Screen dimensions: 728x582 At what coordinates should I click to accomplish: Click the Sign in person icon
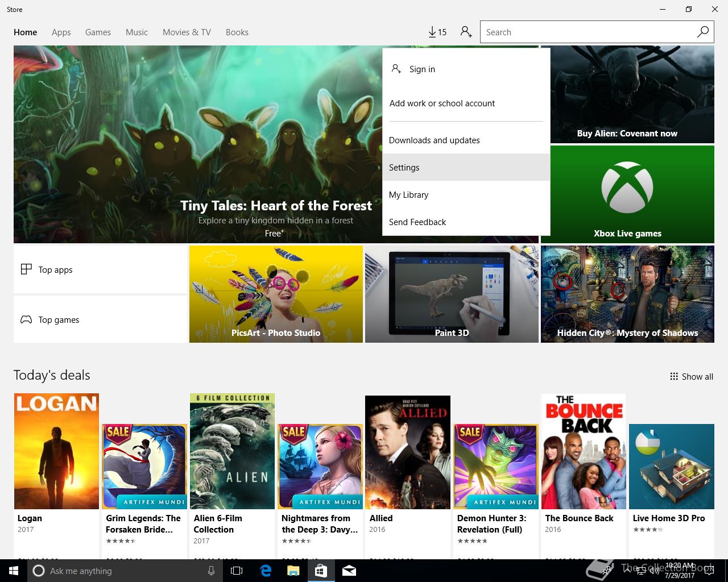pos(396,69)
